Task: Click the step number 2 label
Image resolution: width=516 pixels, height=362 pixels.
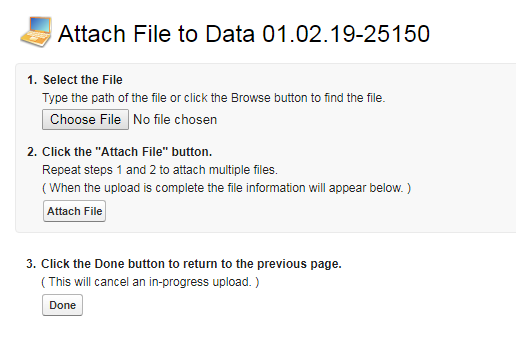Action: click(x=32, y=152)
